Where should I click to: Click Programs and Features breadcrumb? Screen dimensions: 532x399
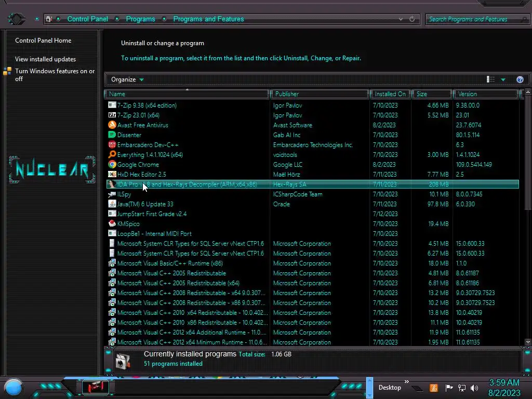click(x=208, y=19)
